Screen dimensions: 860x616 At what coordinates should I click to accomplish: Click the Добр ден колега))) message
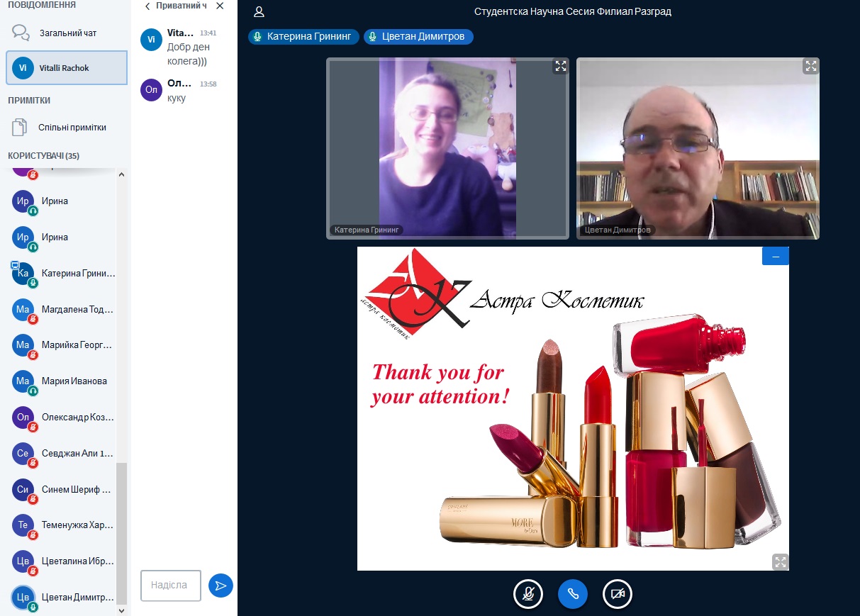tap(188, 54)
